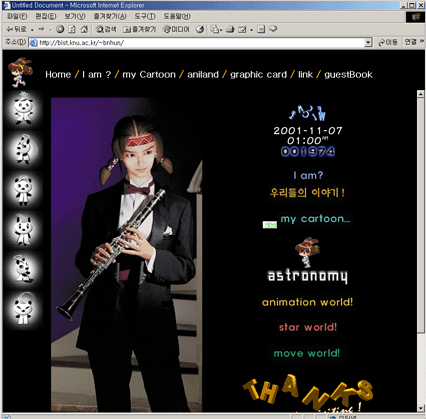Screen dimensions: 426x419
Task: Open the 'animation world!' link
Action: coord(307,302)
